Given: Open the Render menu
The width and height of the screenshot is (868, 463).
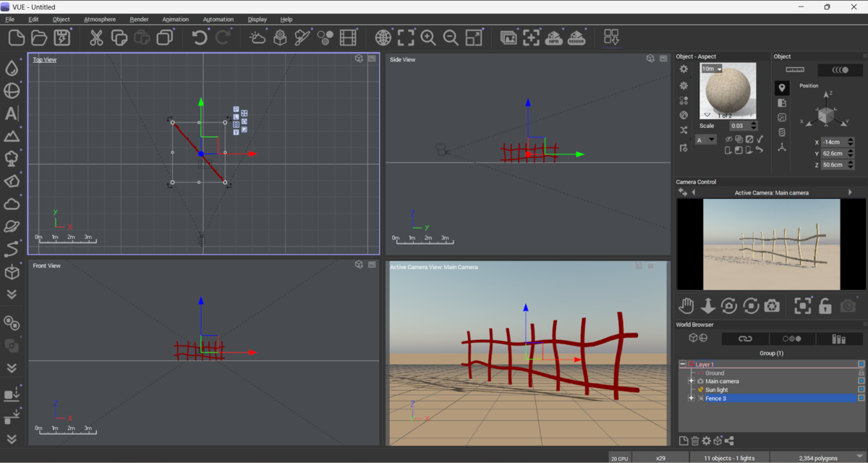Looking at the screenshot, I should click(139, 20).
